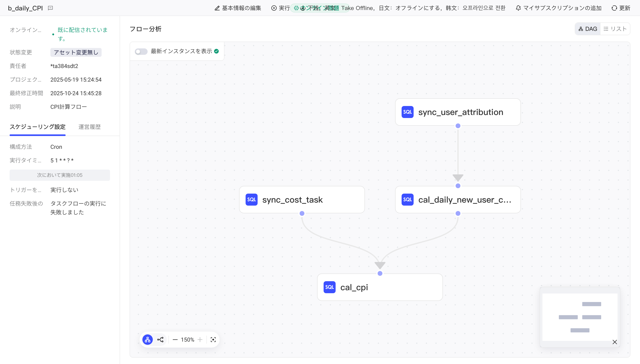Click SQL icon on cal_cpi node

(x=330, y=287)
